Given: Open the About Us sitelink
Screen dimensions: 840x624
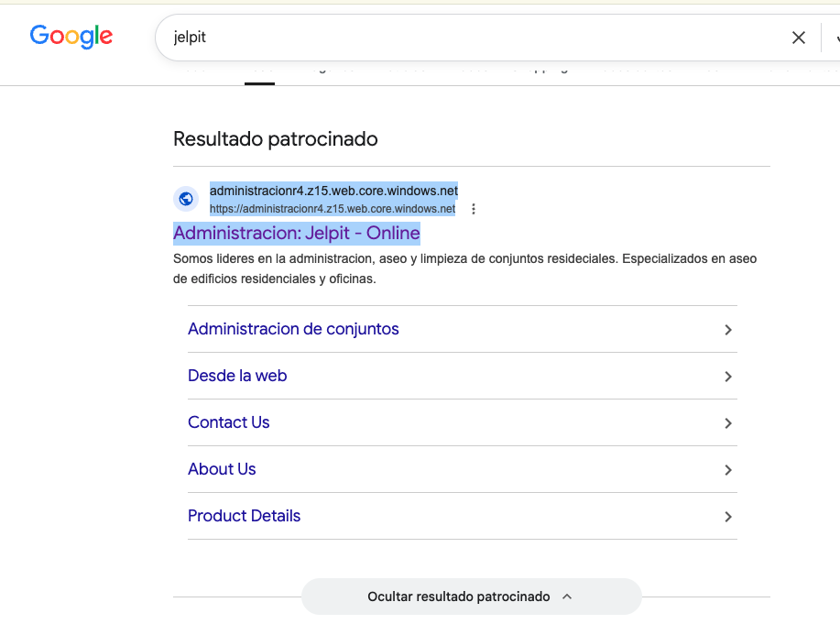Looking at the screenshot, I should tap(222, 469).
